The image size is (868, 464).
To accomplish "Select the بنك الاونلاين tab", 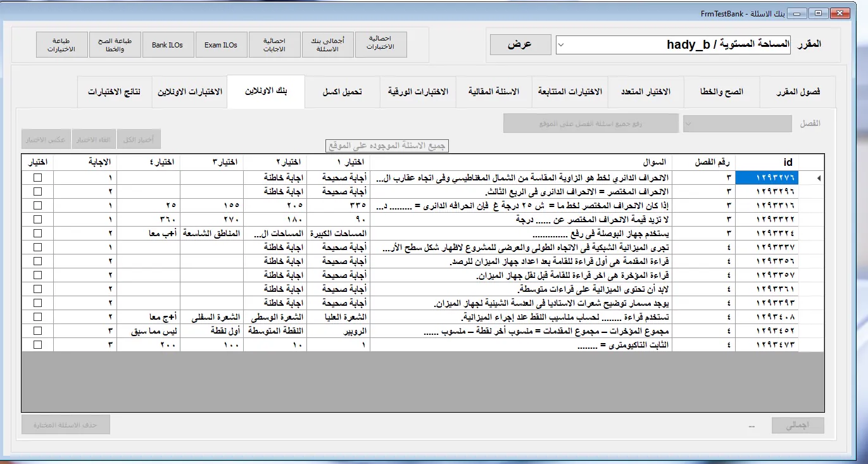I will (x=266, y=91).
